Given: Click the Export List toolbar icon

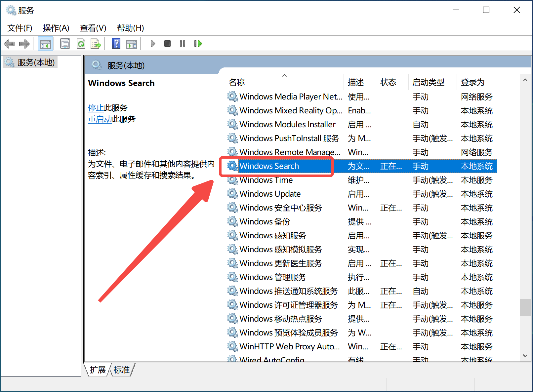Looking at the screenshot, I should (x=96, y=43).
